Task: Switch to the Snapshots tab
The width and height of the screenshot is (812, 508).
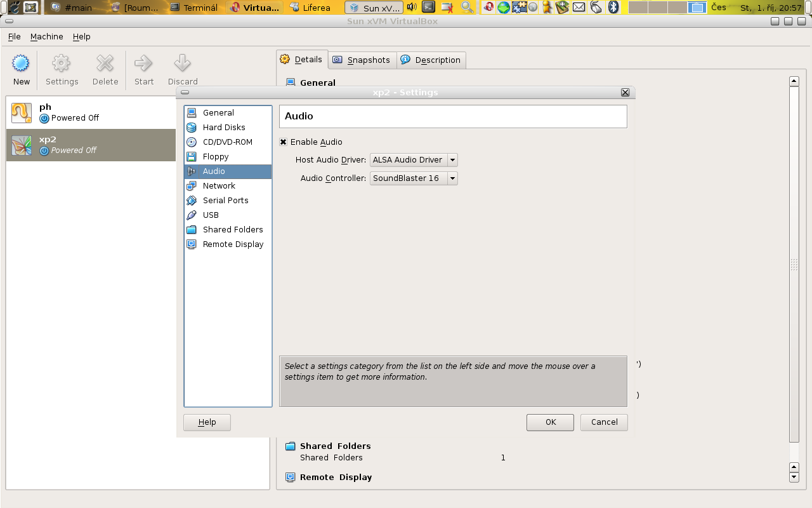Action: point(362,60)
